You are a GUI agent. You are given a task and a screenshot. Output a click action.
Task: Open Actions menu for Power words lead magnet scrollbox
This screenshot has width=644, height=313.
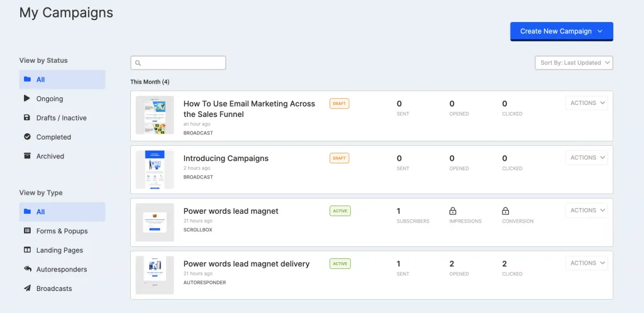pos(587,210)
